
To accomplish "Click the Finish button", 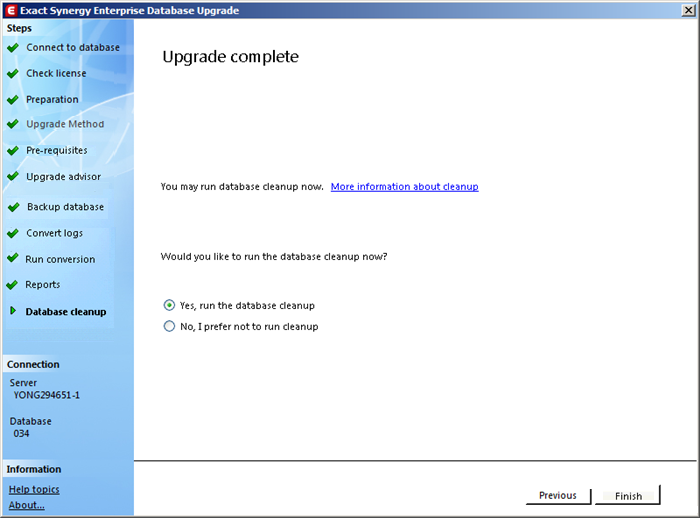I will pos(628,496).
